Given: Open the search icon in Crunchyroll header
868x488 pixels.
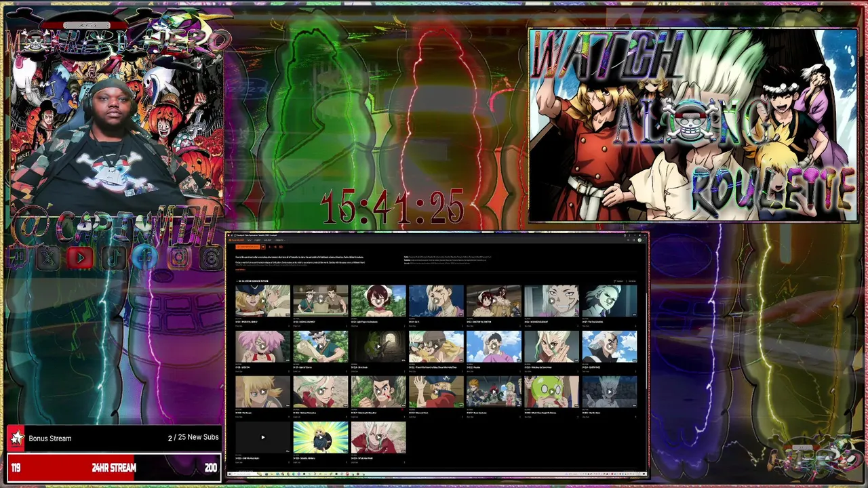Looking at the screenshot, I should 628,240.
